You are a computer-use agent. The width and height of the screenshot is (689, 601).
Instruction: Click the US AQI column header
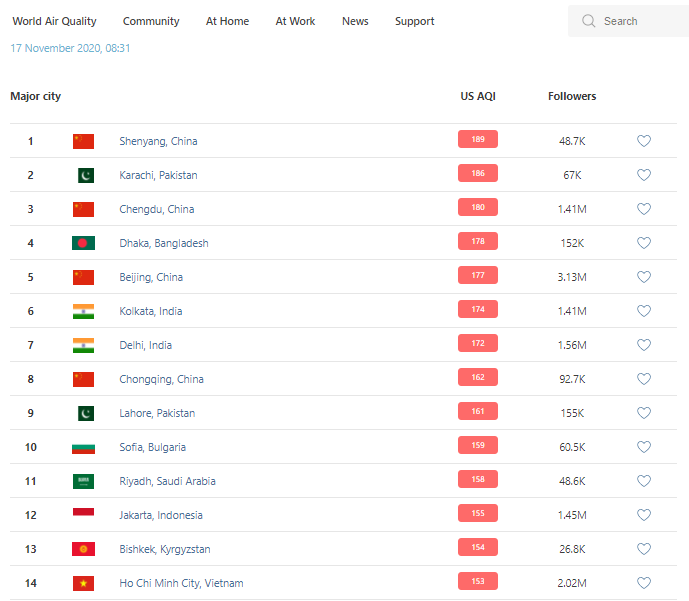(478, 96)
